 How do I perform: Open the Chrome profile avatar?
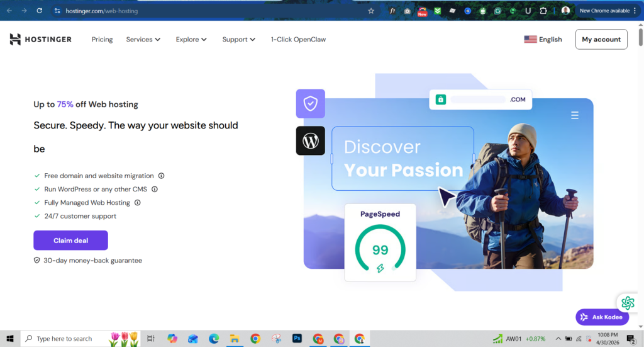(565, 11)
